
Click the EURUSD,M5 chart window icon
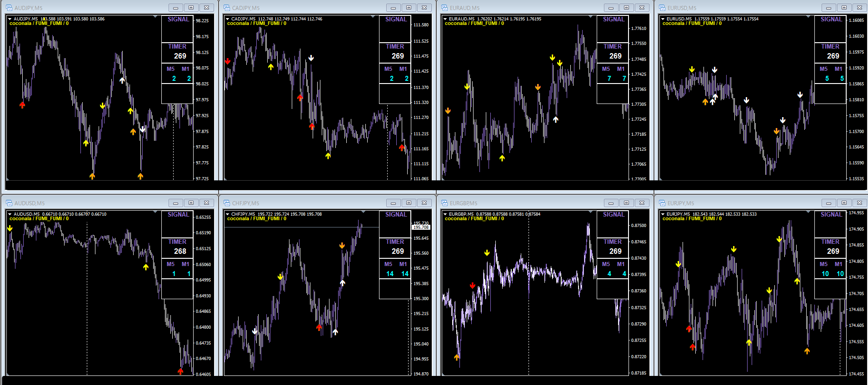coord(662,8)
